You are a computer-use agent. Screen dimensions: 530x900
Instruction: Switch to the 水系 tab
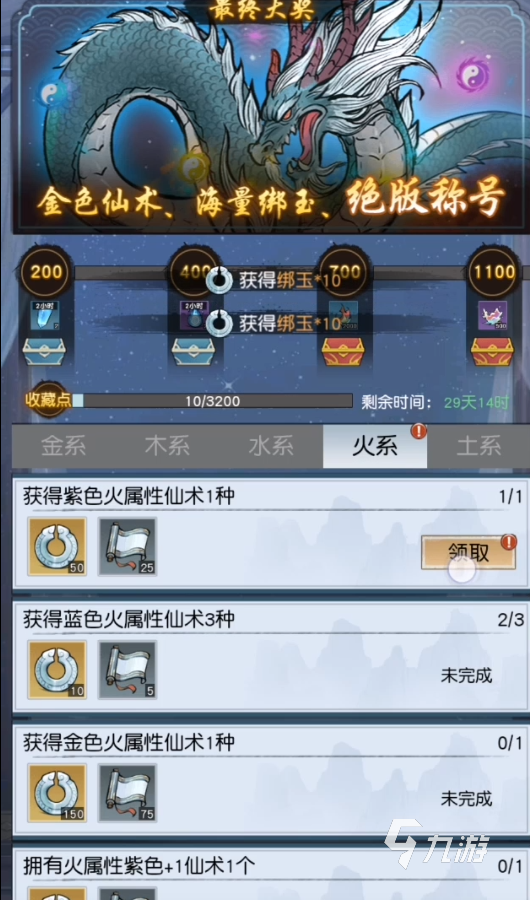click(x=271, y=446)
